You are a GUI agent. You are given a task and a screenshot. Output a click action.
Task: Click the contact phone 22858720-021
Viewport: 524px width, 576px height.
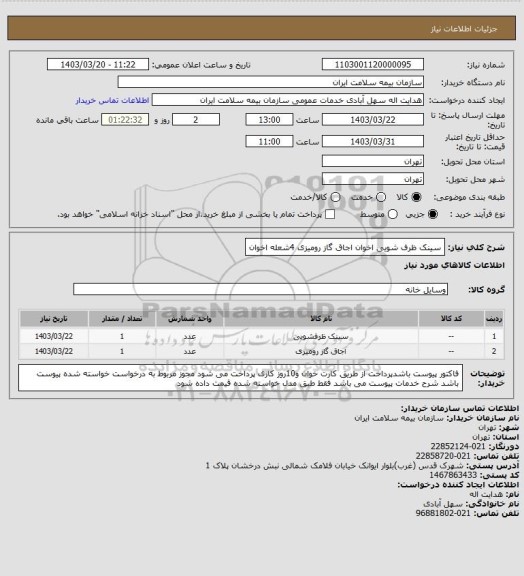pyautogui.click(x=443, y=456)
